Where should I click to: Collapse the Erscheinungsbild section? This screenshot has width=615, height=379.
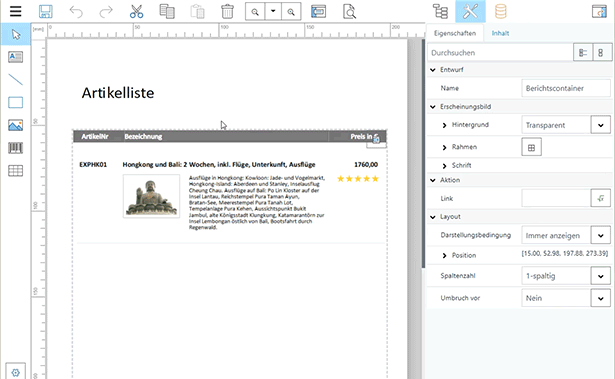tap(433, 107)
